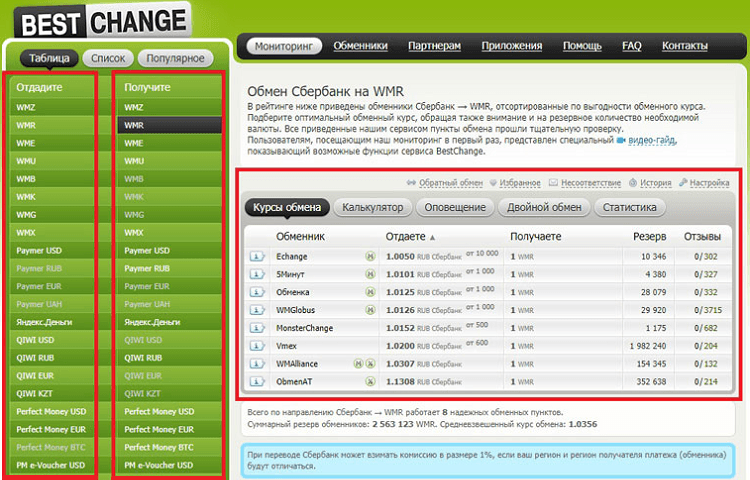The height and width of the screenshot is (480, 750).
Task: Pick Perfect Money BTC in the Получите column
Action: (169, 447)
